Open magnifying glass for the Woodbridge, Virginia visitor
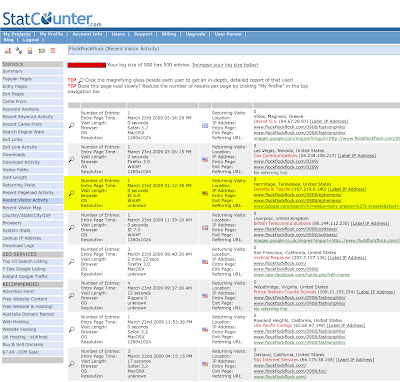This screenshot has height=382, width=400. [x=72, y=296]
